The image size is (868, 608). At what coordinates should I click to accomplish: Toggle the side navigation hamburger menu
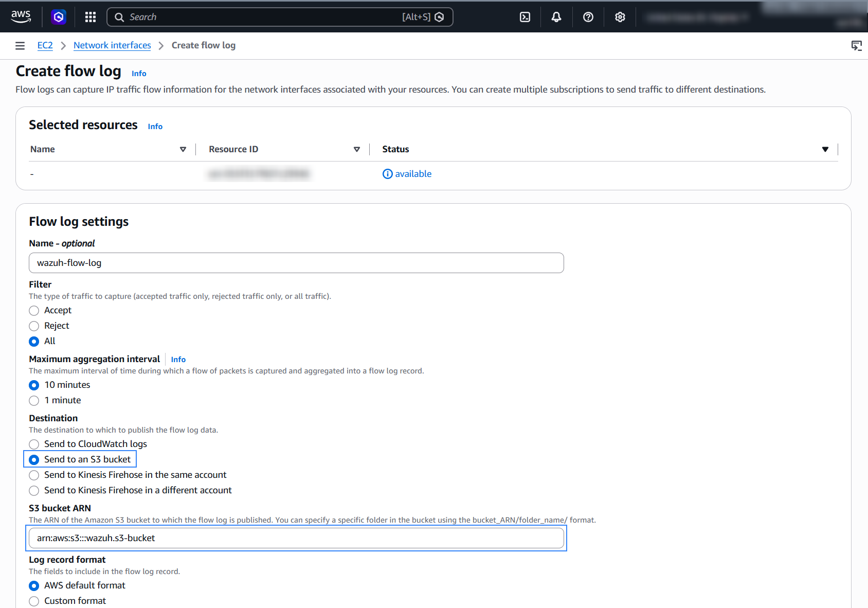coord(20,46)
